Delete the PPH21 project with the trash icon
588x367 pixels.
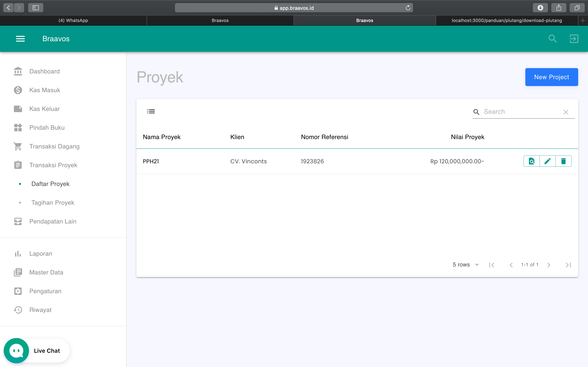[x=563, y=161]
